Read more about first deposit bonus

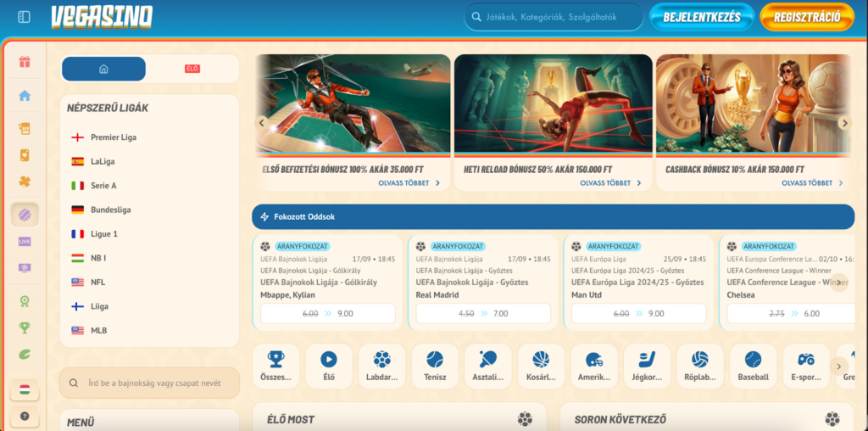point(409,182)
